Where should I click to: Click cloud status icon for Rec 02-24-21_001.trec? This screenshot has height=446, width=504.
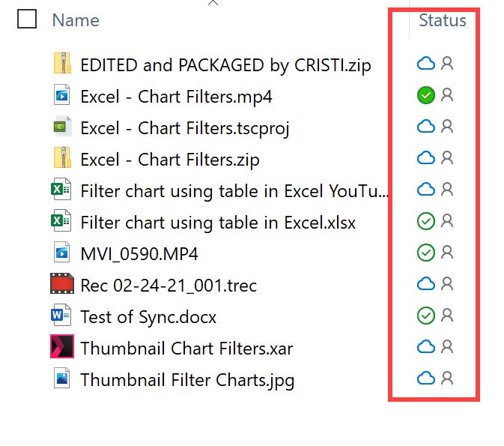click(x=426, y=284)
